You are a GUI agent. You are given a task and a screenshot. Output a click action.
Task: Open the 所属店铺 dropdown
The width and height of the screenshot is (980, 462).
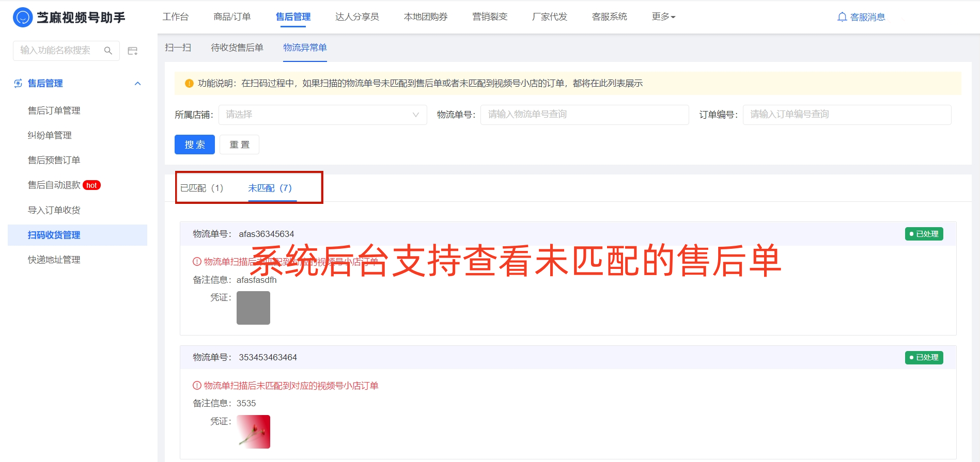323,115
